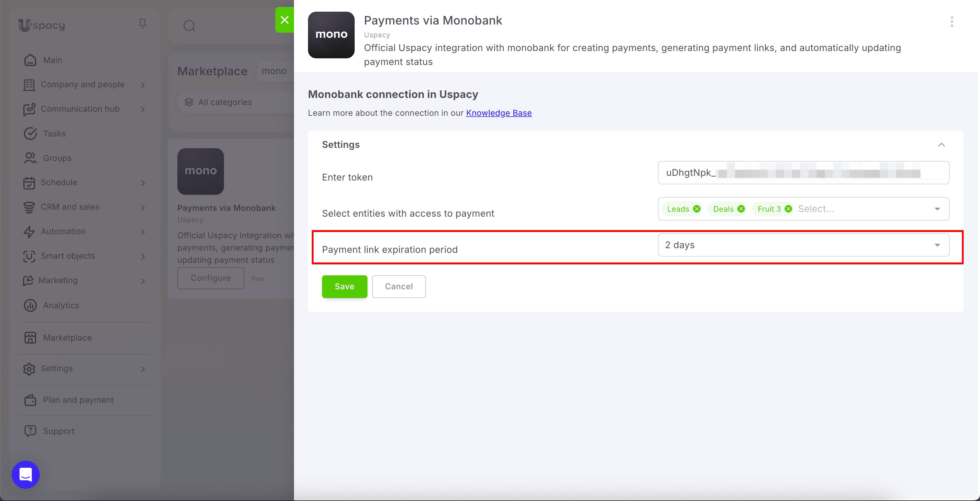
Task: Click the Tasks checkmark icon
Action: 30,134
